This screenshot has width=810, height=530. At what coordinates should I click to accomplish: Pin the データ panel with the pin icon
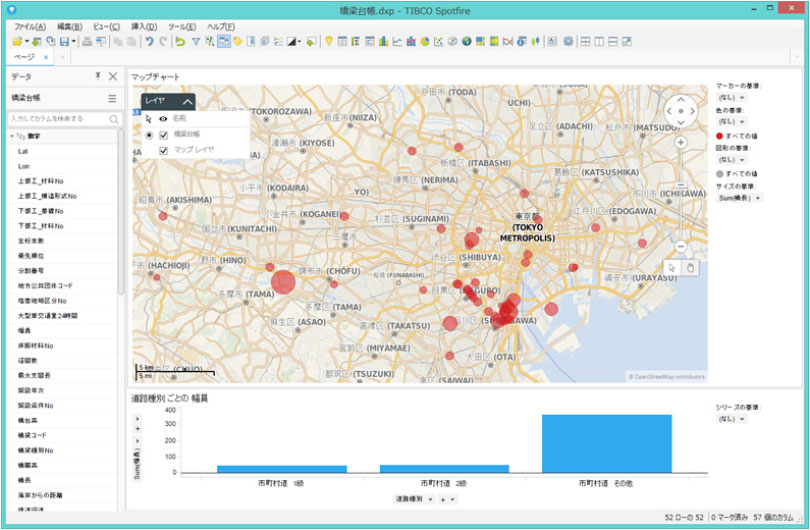(98, 76)
